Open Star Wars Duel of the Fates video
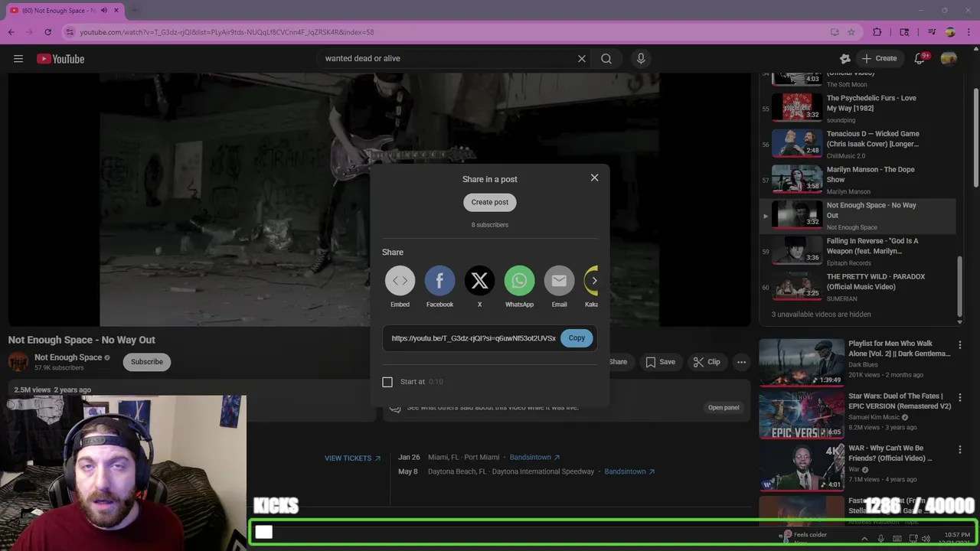The image size is (980, 551). (900, 401)
